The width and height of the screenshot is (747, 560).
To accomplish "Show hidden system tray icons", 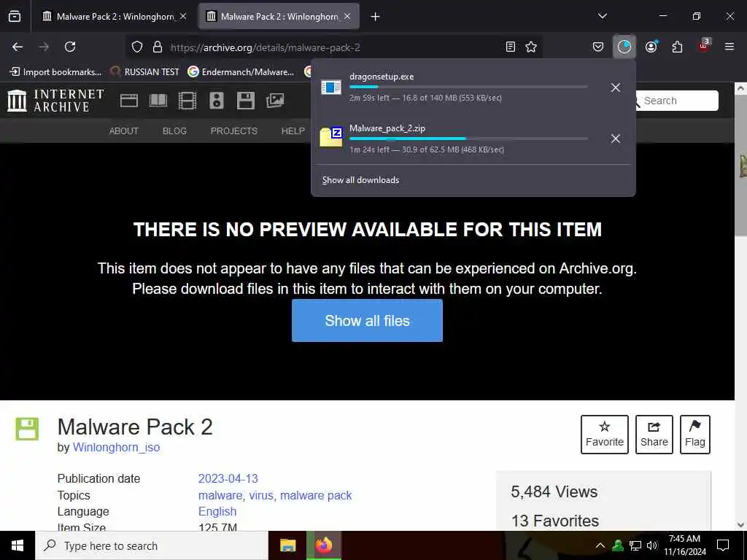I will pos(600,545).
